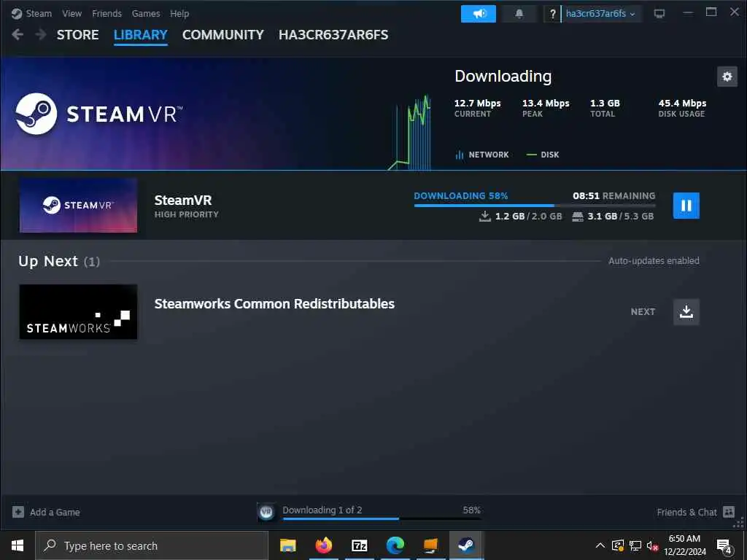Click the Friends & Chat label
The image size is (747, 560).
686,513
